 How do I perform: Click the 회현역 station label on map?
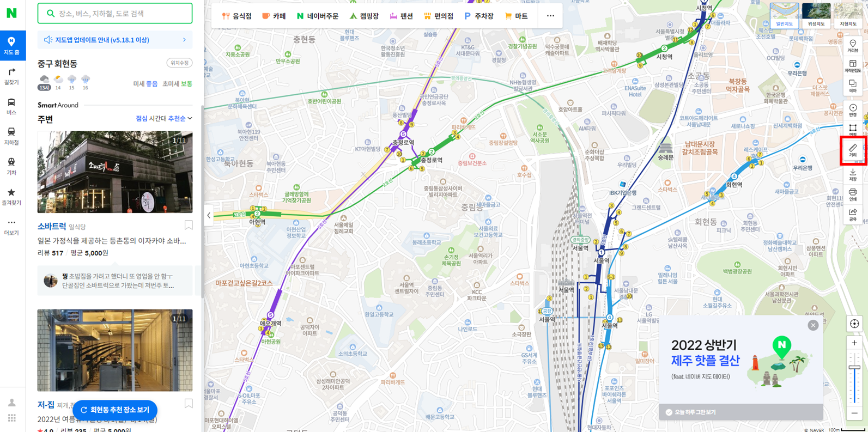[734, 185]
